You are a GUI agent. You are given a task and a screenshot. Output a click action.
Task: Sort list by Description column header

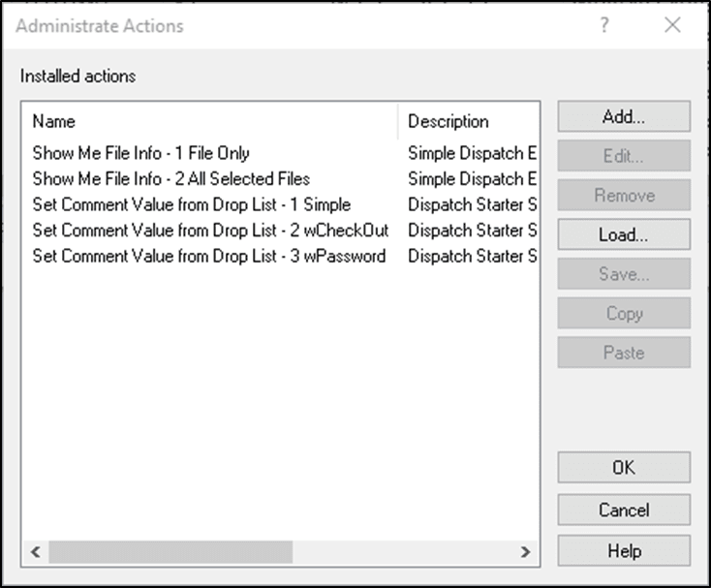point(469,121)
